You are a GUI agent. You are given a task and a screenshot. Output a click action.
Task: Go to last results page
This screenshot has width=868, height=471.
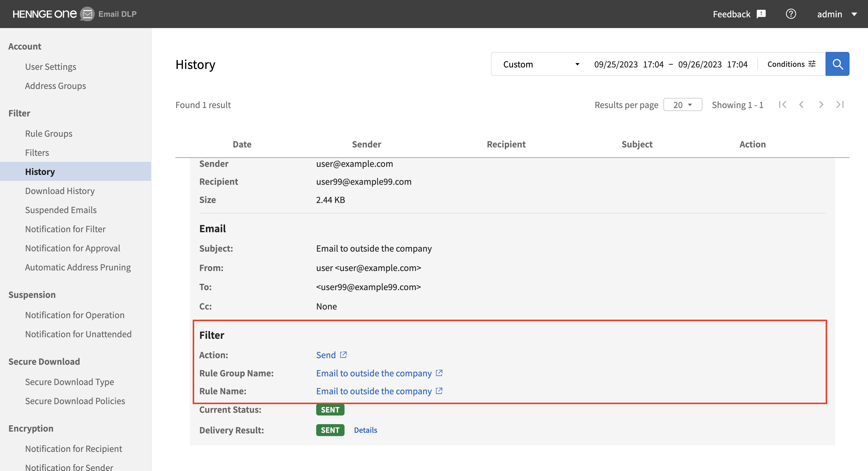tap(840, 104)
